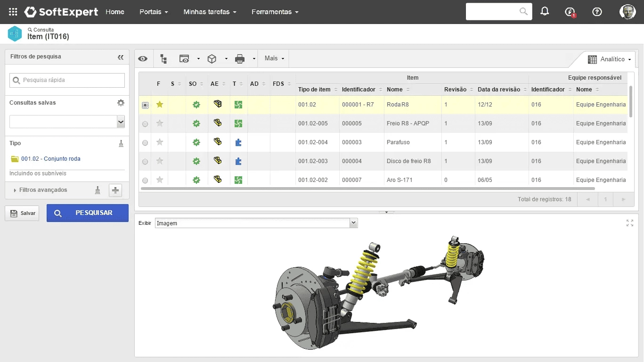Open the item structure hierarchy icon
The width and height of the screenshot is (644, 362).
163,58
